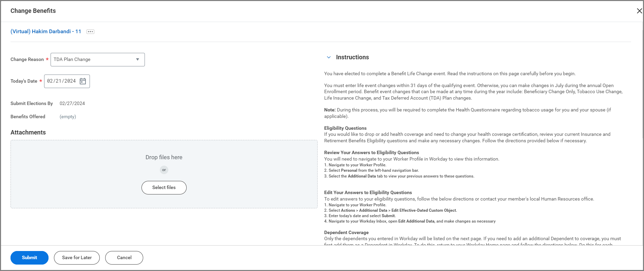Collapse the Instructions section chevron
Image resolution: width=644 pixels, height=271 pixels.
pos(328,57)
